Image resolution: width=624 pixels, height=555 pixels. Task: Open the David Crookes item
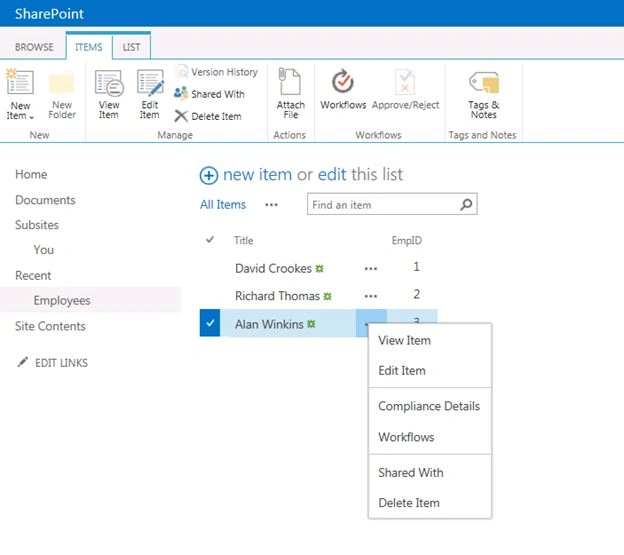(273, 269)
